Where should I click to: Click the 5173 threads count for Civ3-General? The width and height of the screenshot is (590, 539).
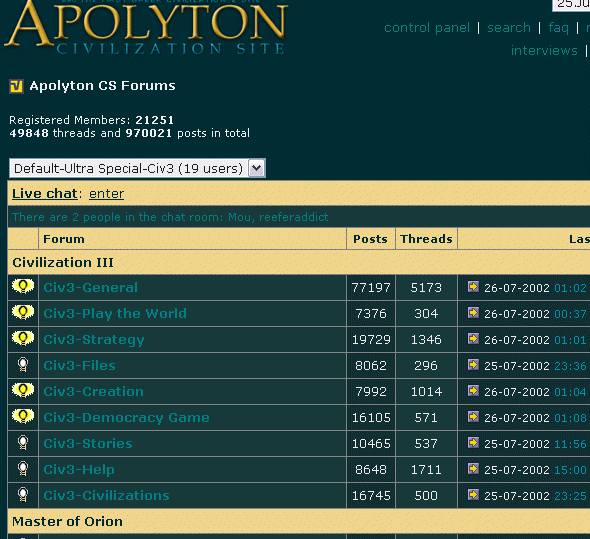426,288
